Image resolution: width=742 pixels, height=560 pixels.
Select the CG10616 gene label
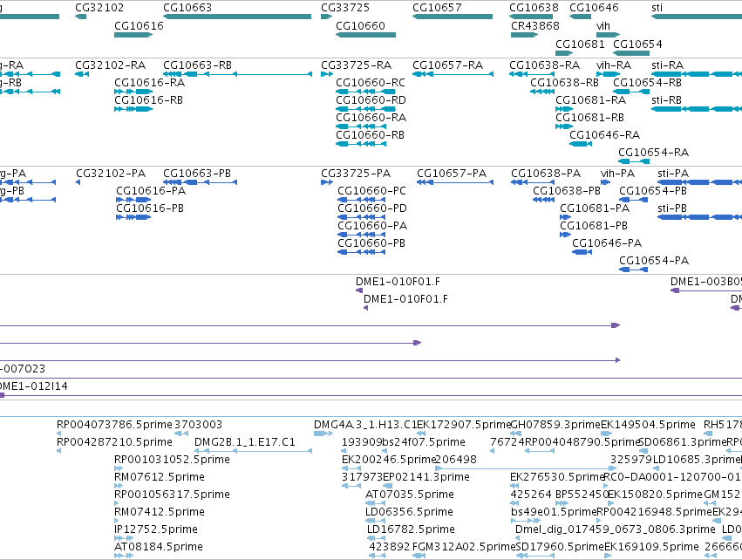tap(139, 25)
